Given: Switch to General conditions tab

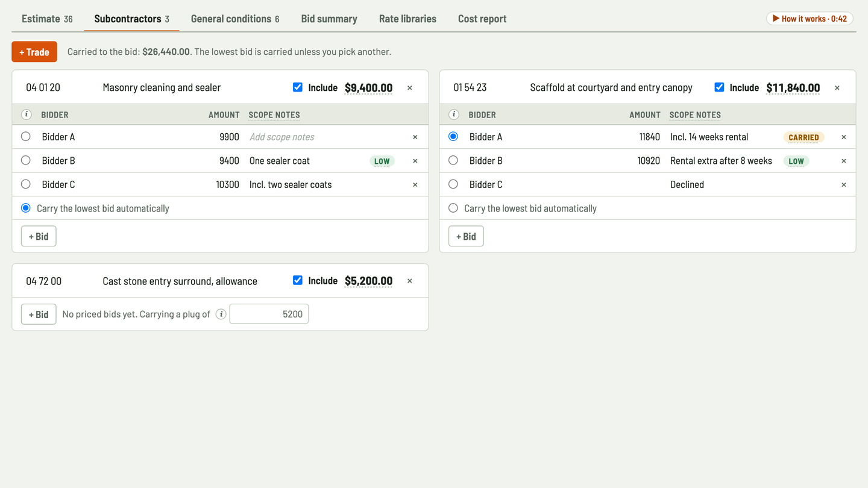Looking at the screenshot, I should [235, 19].
